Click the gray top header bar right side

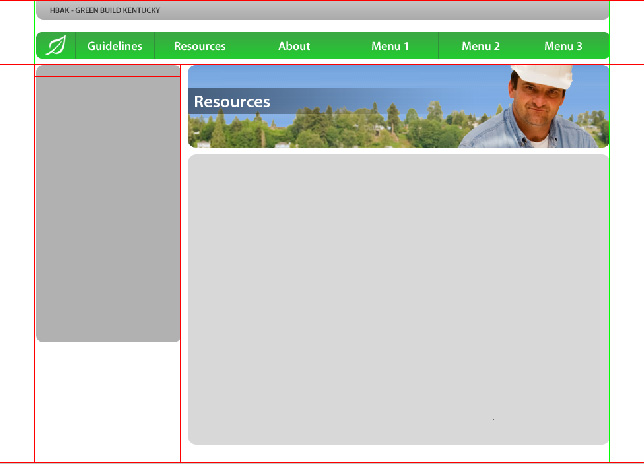500,10
